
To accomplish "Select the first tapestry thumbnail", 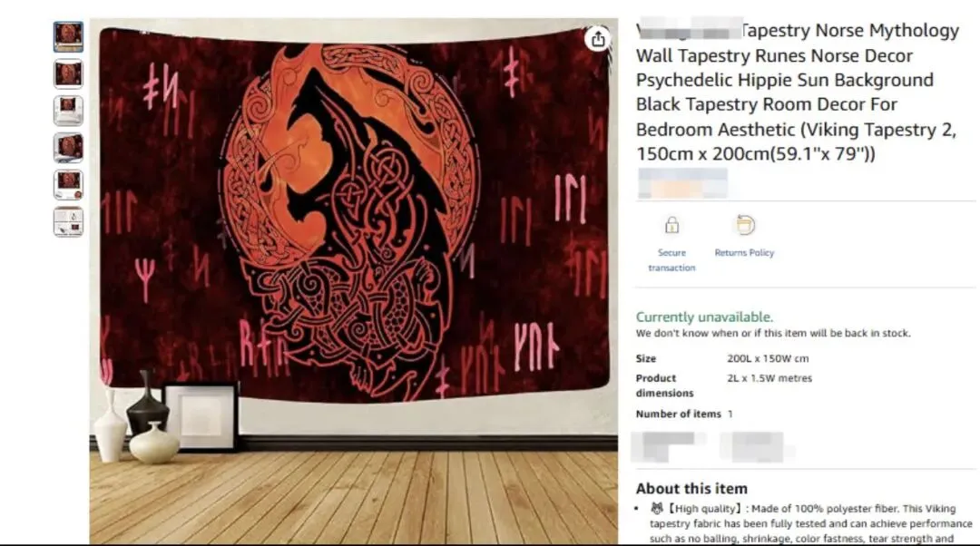I will pos(68,37).
